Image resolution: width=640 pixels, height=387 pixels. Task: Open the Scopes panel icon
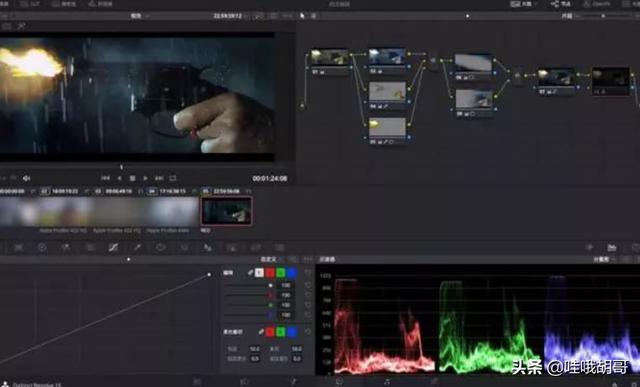click(611, 247)
